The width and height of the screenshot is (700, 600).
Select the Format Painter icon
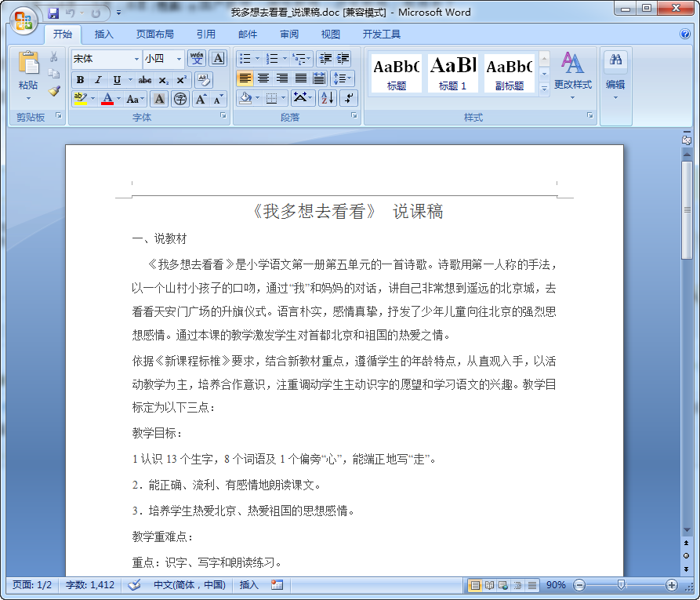(53, 92)
